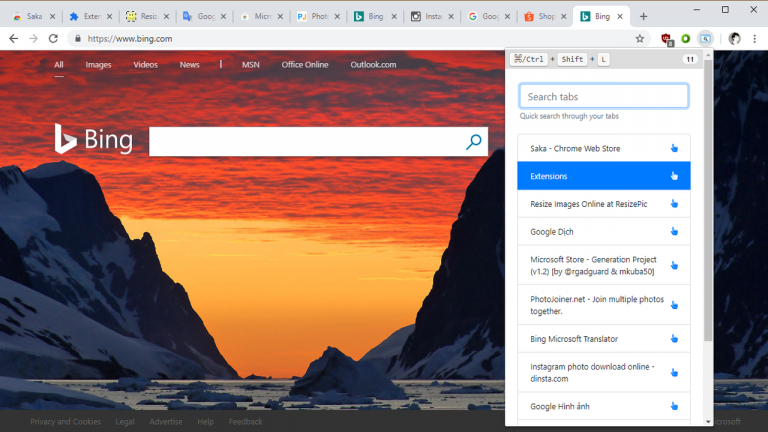
Task: Select Microsoft Store Generation Project entry
Action: pyautogui.click(x=603, y=265)
